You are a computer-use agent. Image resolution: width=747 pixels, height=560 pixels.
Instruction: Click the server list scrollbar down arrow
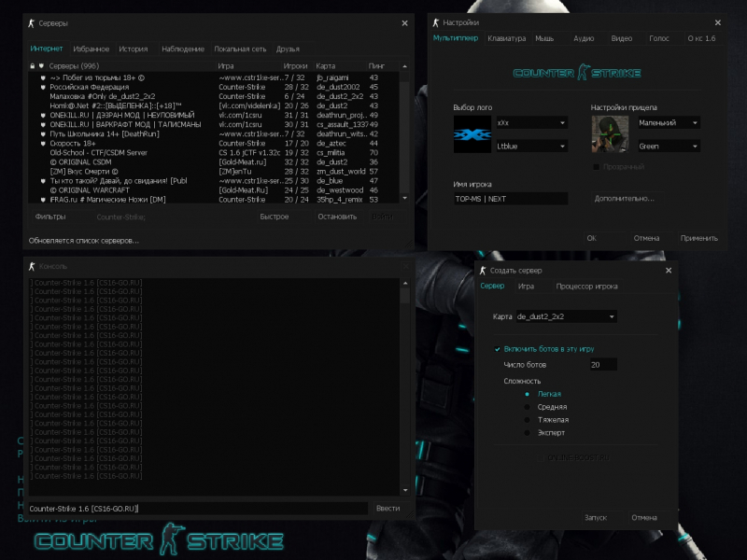click(x=405, y=199)
